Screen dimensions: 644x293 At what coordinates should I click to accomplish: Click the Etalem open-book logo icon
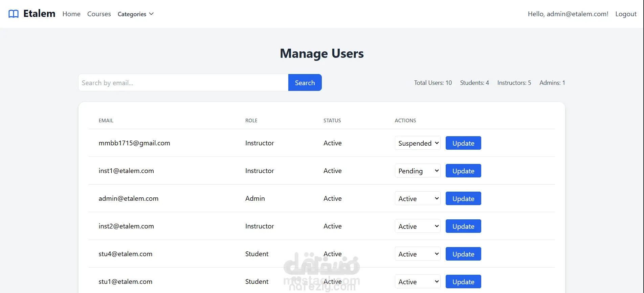pyautogui.click(x=14, y=14)
